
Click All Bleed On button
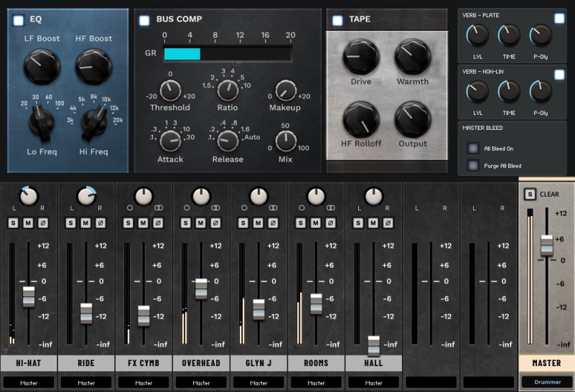point(473,149)
